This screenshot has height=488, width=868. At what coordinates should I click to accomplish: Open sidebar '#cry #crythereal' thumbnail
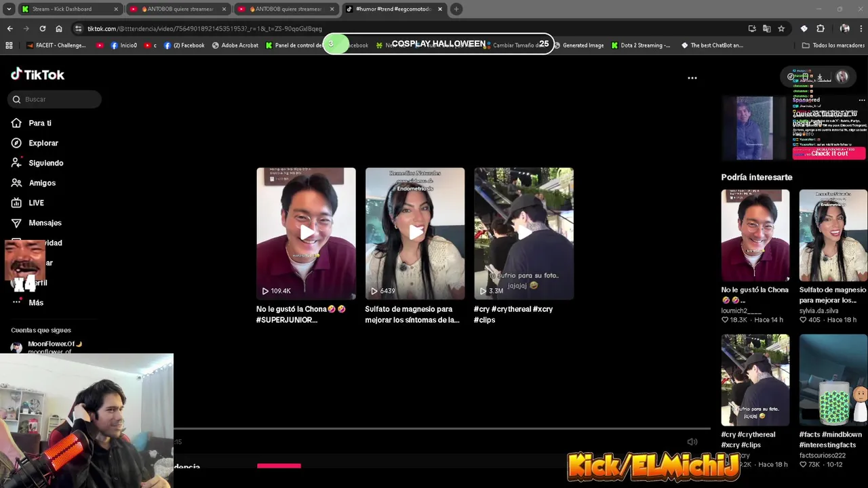[755, 380]
